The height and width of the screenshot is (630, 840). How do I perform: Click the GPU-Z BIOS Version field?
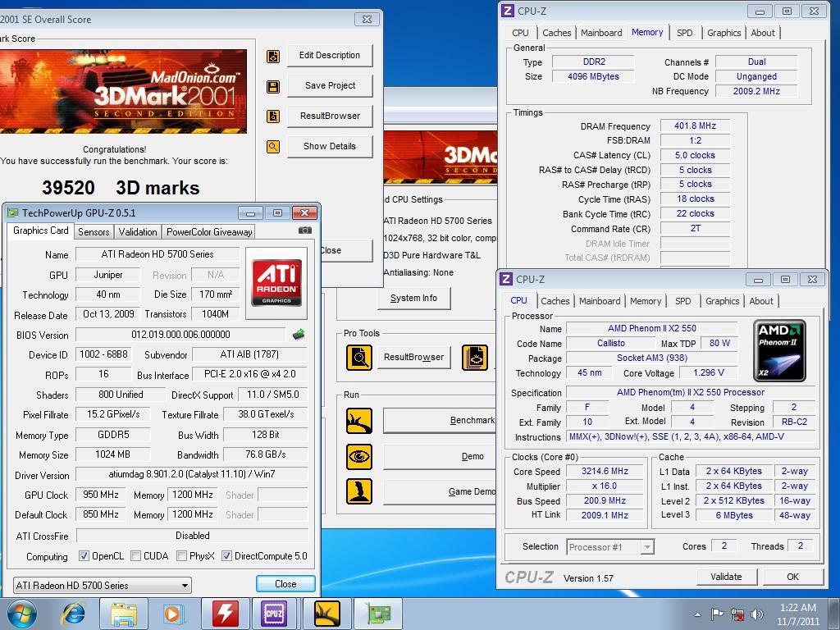pos(180,335)
